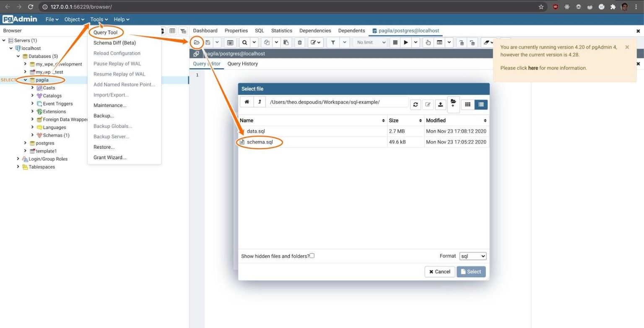644x328 pixels.
Task: Open the No limit rows dropdown
Action: click(x=369, y=42)
